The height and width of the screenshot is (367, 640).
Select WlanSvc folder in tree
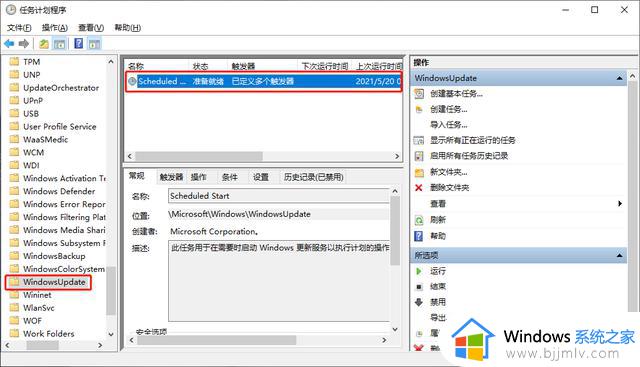(39, 308)
